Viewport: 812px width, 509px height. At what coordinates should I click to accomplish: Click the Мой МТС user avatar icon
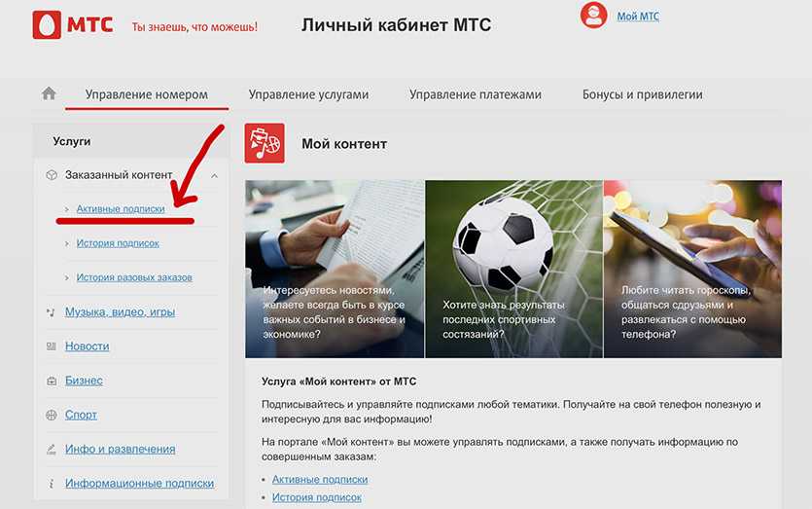pyautogui.click(x=593, y=15)
